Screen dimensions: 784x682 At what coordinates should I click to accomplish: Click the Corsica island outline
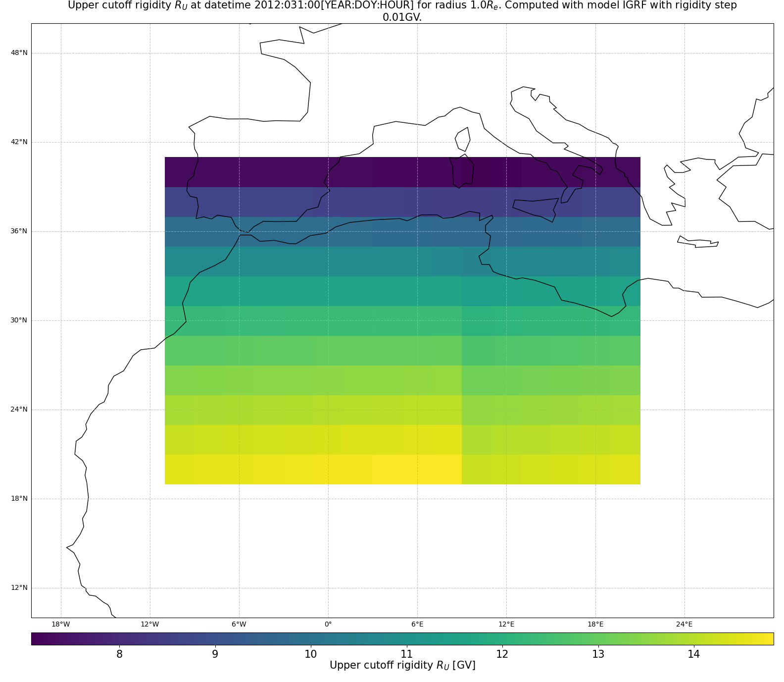pyautogui.click(x=463, y=139)
